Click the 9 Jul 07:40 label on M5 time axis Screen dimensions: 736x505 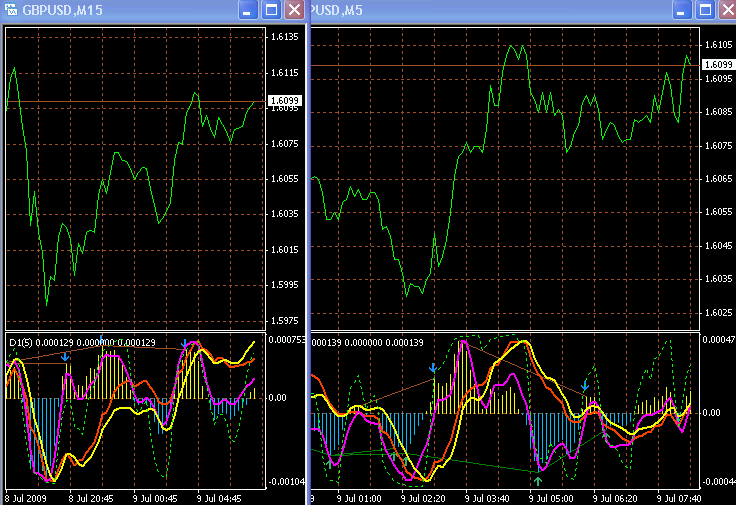[679, 498]
